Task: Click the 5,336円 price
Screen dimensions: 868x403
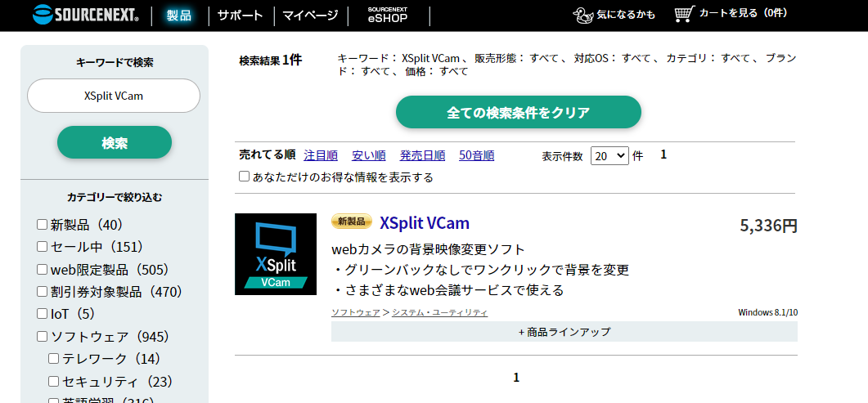Action: pyautogui.click(x=769, y=226)
